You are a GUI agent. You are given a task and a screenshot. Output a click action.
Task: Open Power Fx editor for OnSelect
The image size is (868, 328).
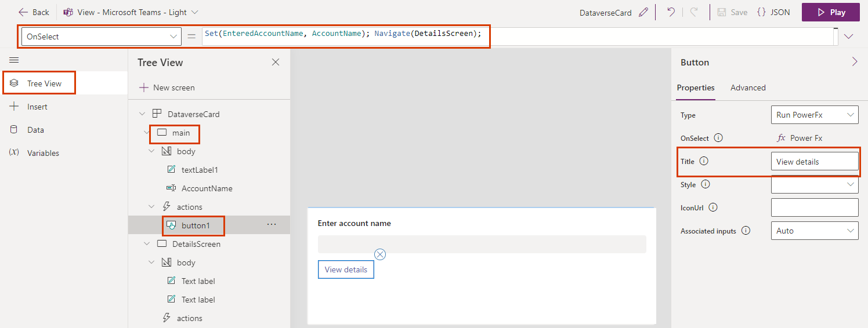click(800, 138)
